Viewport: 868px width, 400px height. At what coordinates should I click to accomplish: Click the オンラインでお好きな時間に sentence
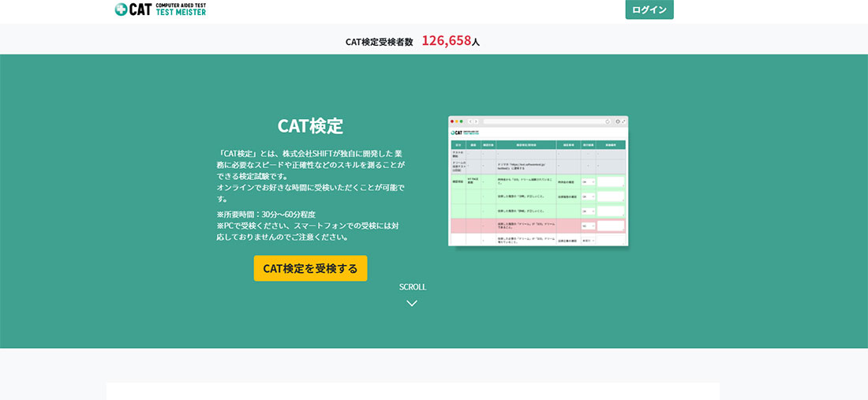tap(311, 193)
